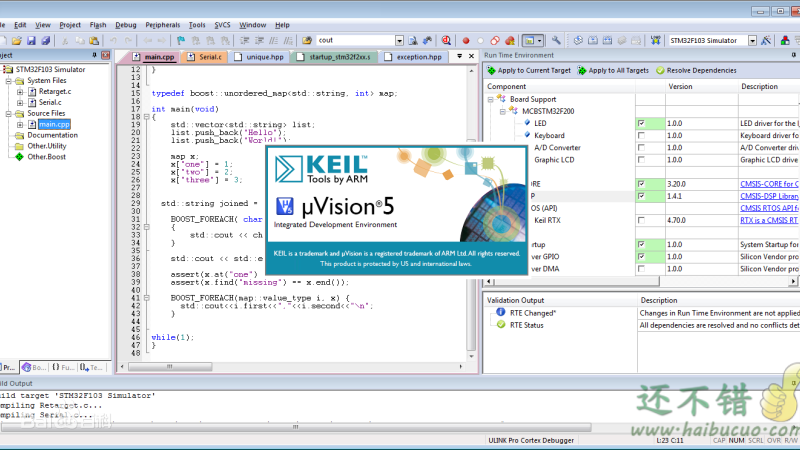The width and height of the screenshot is (800, 450).
Task: Enable the Keyboard component checkbox
Action: (640, 135)
